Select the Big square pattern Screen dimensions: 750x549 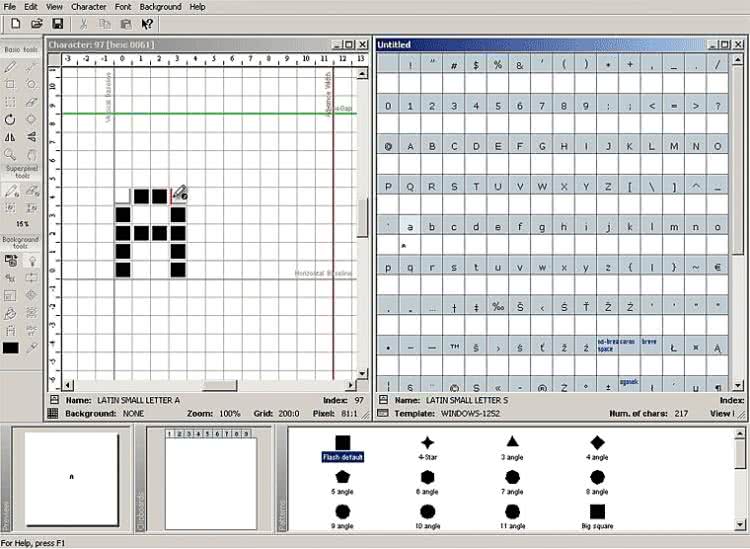[x=597, y=517]
